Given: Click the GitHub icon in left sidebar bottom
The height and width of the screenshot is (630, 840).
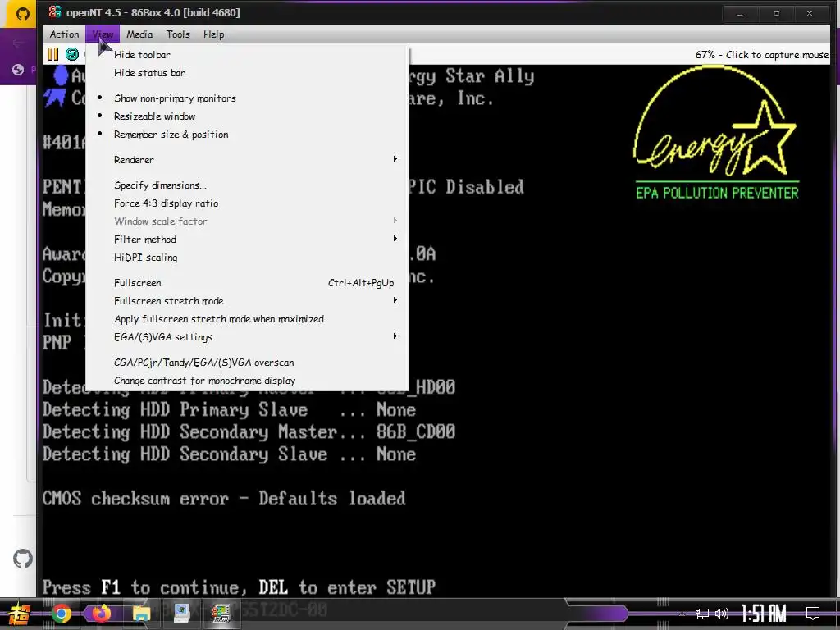Looking at the screenshot, I should point(22,559).
